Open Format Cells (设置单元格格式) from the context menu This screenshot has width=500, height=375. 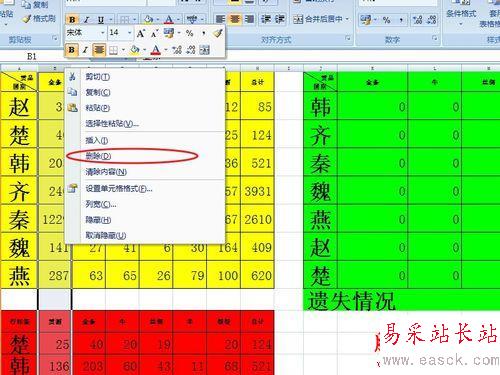(145, 189)
